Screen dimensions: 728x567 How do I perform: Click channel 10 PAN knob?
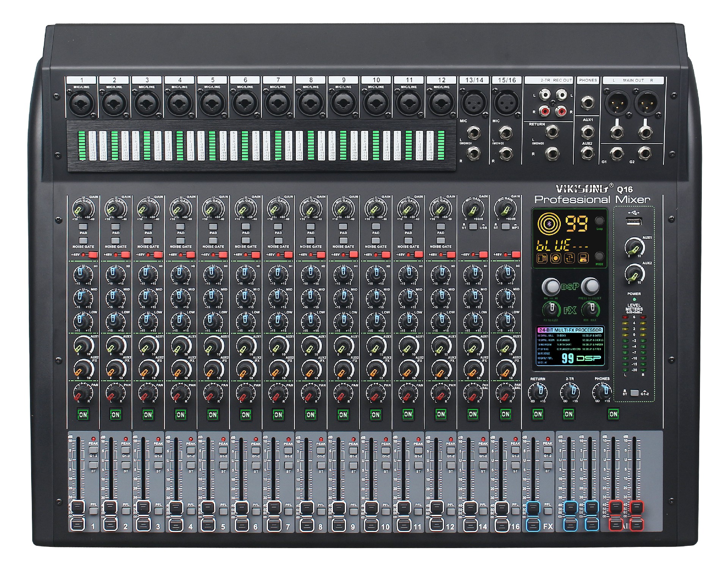click(x=375, y=393)
